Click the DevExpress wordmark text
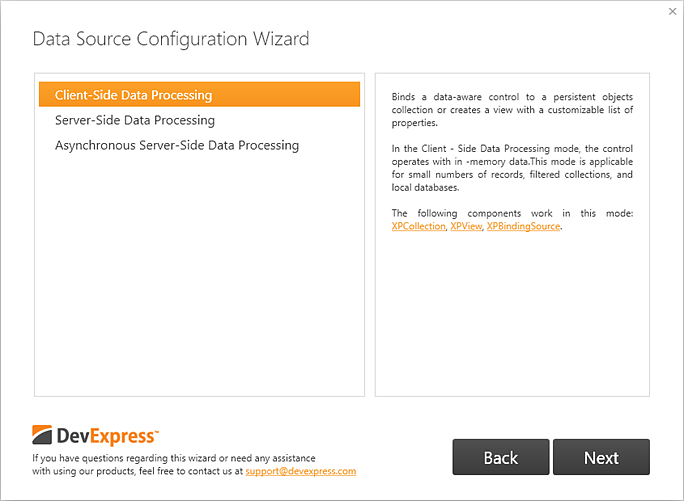The height and width of the screenshot is (501, 684). [106, 436]
